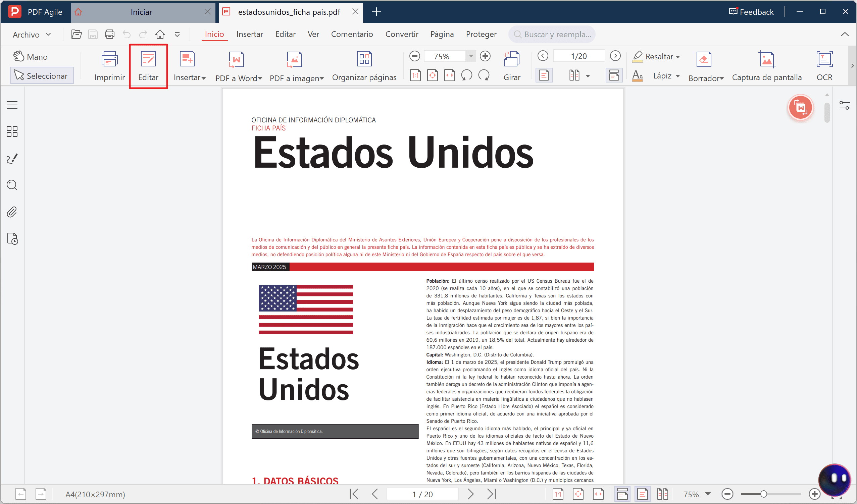Zoom out with ribbon minus button
This screenshot has width=857, height=504.
click(414, 56)
